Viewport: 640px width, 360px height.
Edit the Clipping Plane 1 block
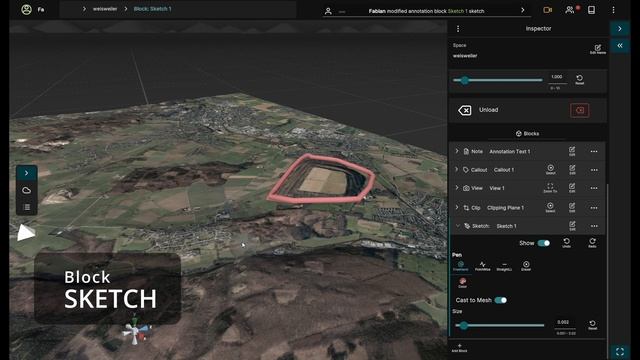click(x=572, y=207)
